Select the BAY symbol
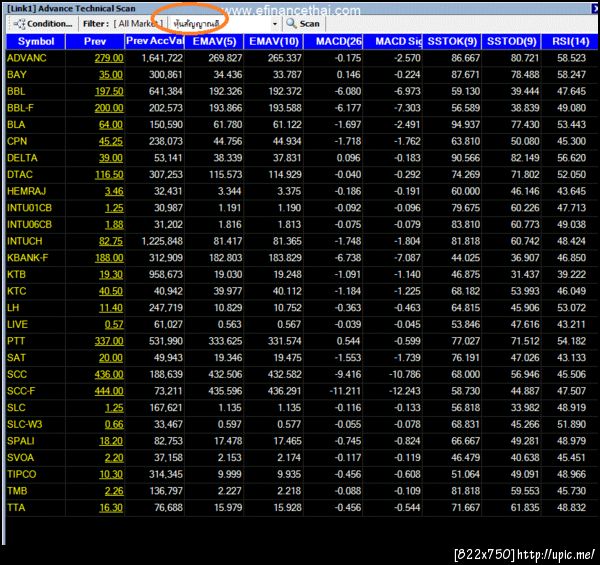The height and width of the screenshot is (565, 600). [17, 75]
